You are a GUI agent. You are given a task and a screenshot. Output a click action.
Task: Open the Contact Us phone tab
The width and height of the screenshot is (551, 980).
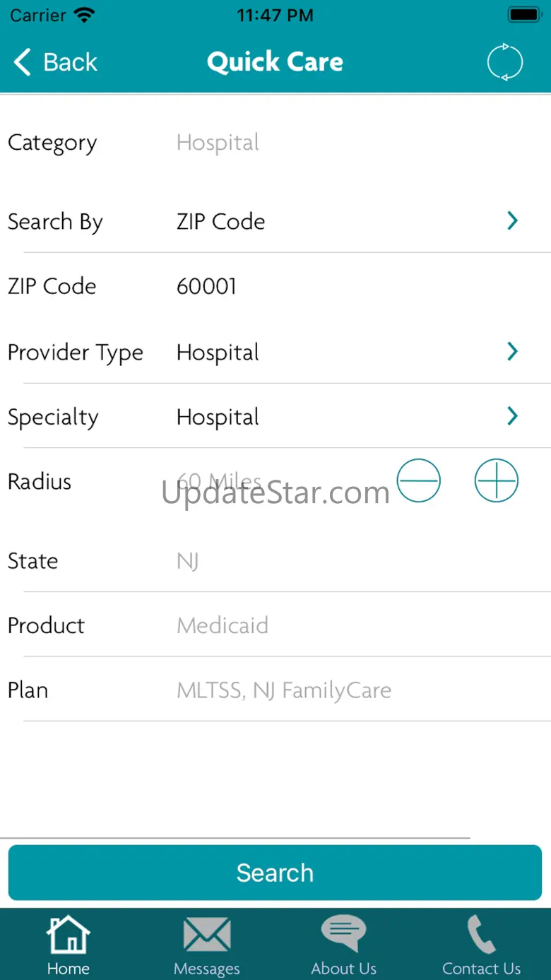click(x=481, y=945)
